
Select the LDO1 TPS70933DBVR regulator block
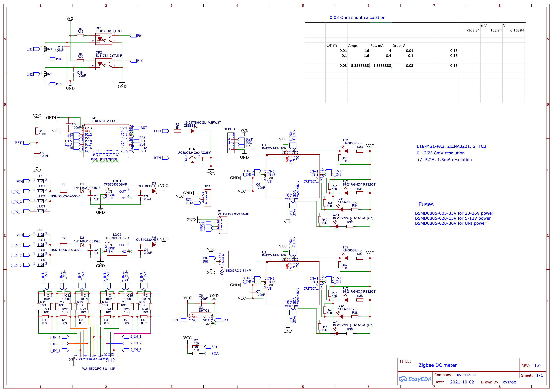coord(117,195)
